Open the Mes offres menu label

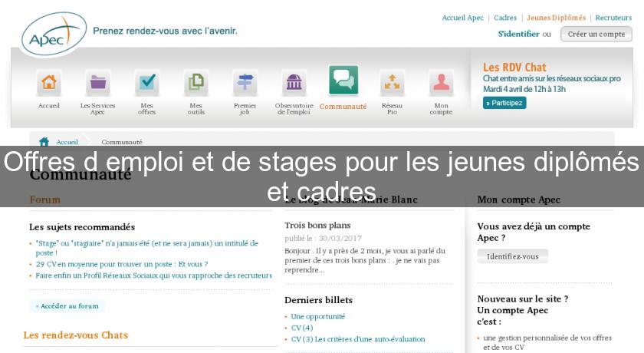147,108
